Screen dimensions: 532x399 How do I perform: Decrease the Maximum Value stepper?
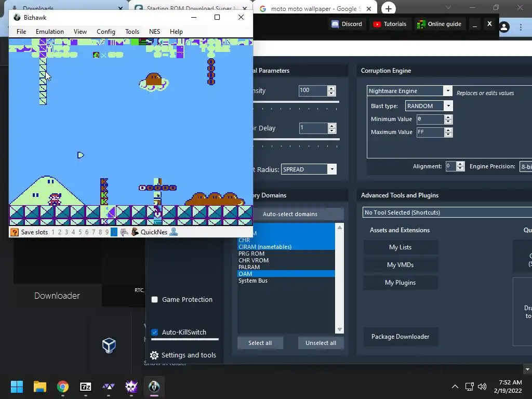pos(448,135)
